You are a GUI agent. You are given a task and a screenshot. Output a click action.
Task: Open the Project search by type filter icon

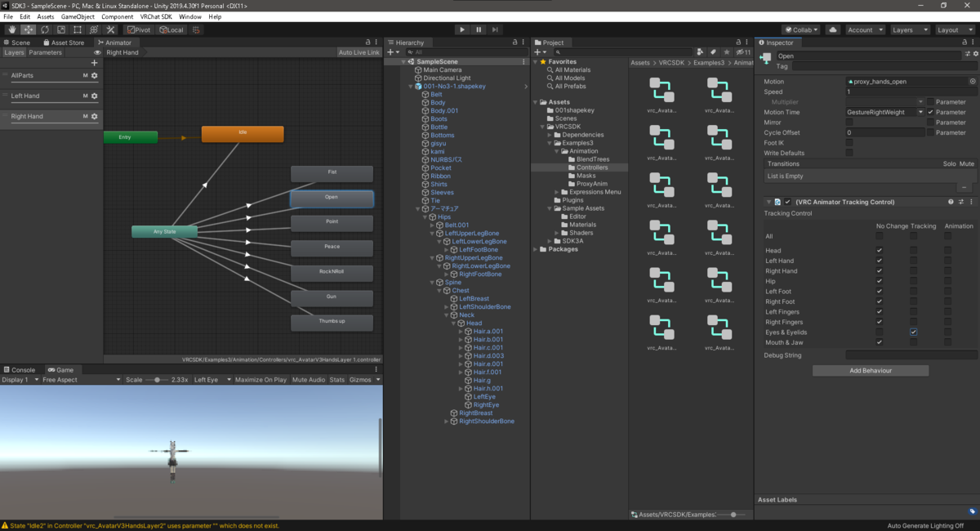pyautogui.click(x=702, y=52)
